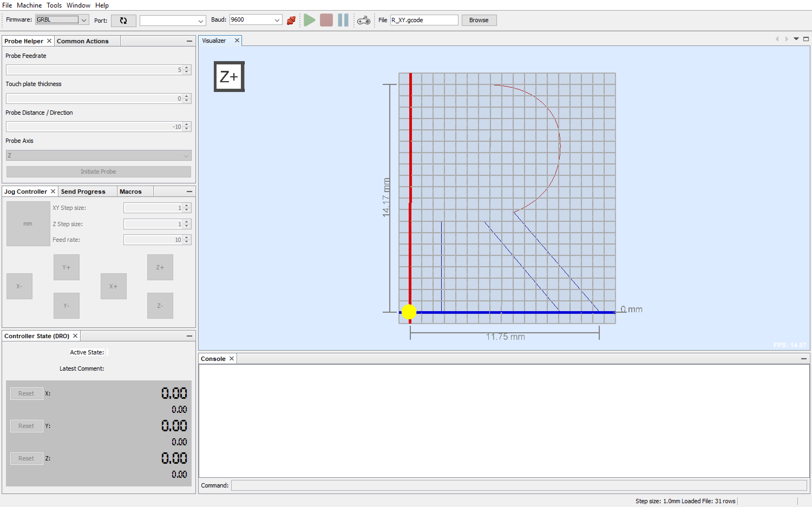Open the Tools menu
The width and height of the screenshot is (812, 507).
click(x=54, y=5)
